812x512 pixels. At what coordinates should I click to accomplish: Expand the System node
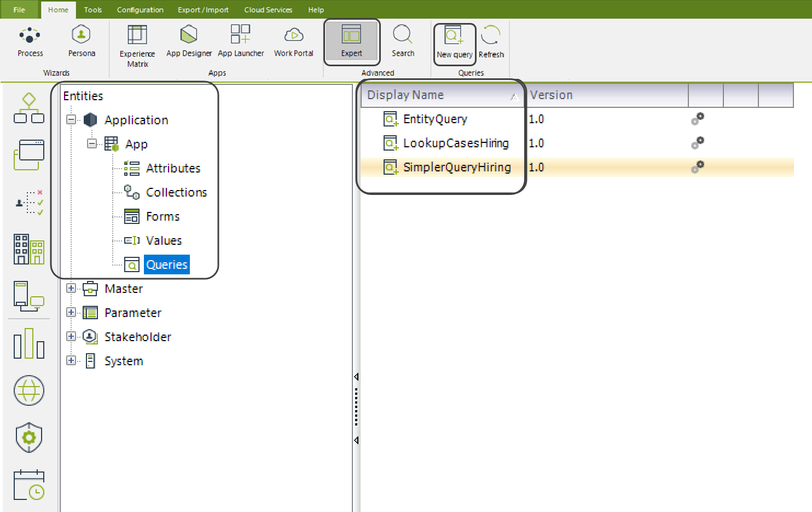click(71, 360)
